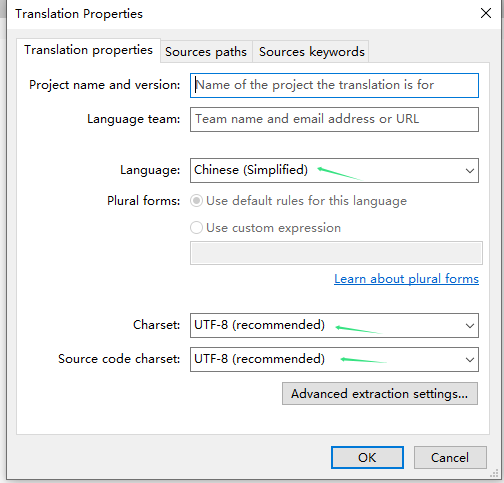Image resolution: width=504 pixels, height=483 pixels.
Task: Open Advanced extraction settings
Action: (x=380, y=394)
